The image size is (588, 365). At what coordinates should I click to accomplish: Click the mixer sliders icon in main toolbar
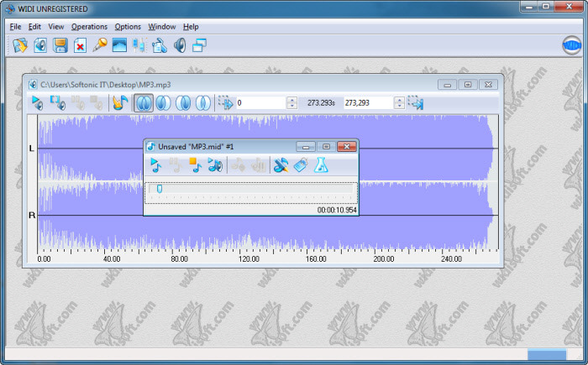point(139,45)
